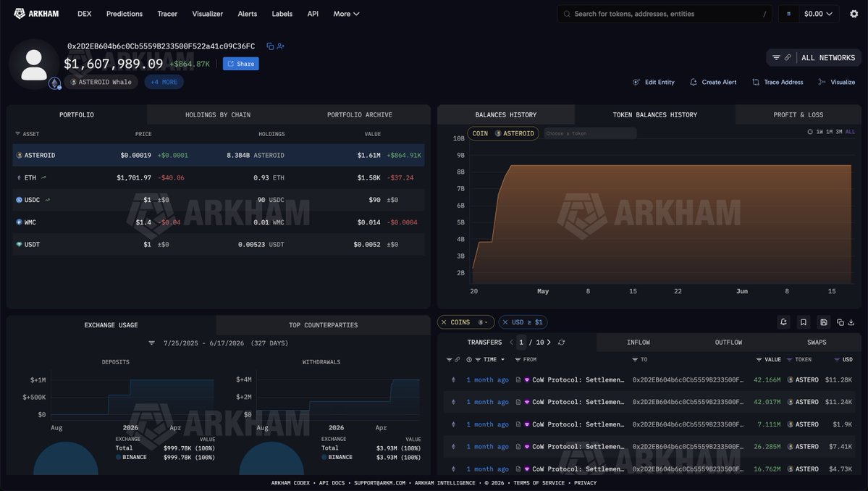Open API DOCS footer link

(x=332, y=483)
